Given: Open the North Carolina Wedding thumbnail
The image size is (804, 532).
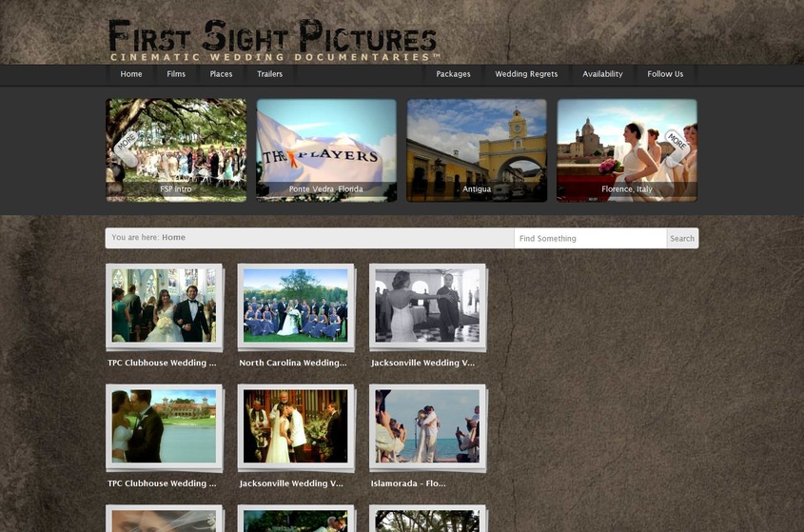Looking at the screenshot, I should (296, 305).
